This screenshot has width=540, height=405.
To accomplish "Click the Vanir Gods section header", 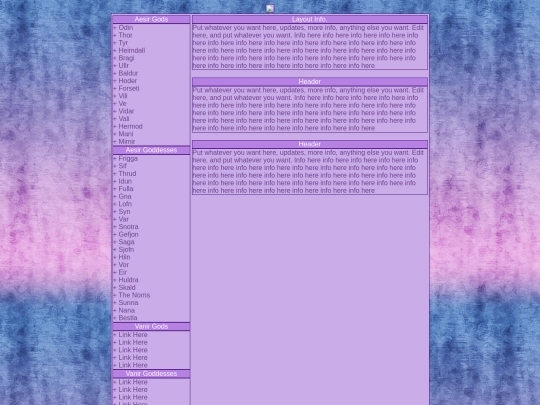I will [151, 326].
